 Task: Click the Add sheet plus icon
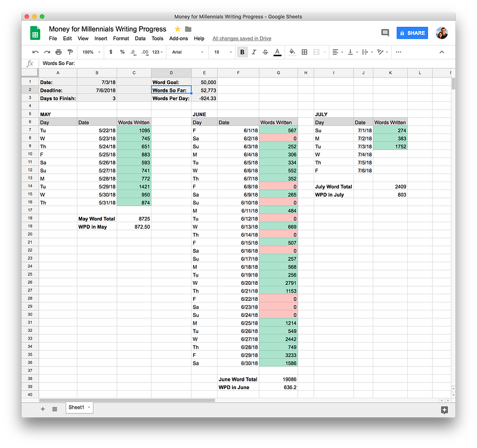click(43, 409)
